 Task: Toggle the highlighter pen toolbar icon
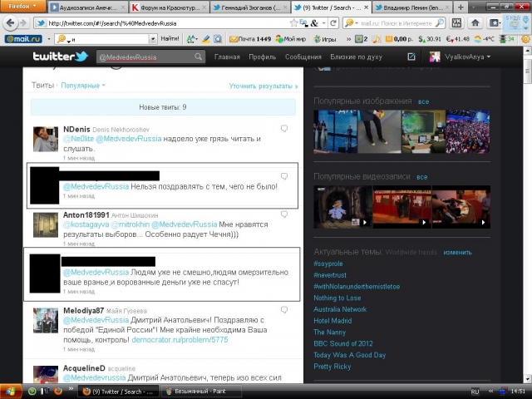(205, 39)
